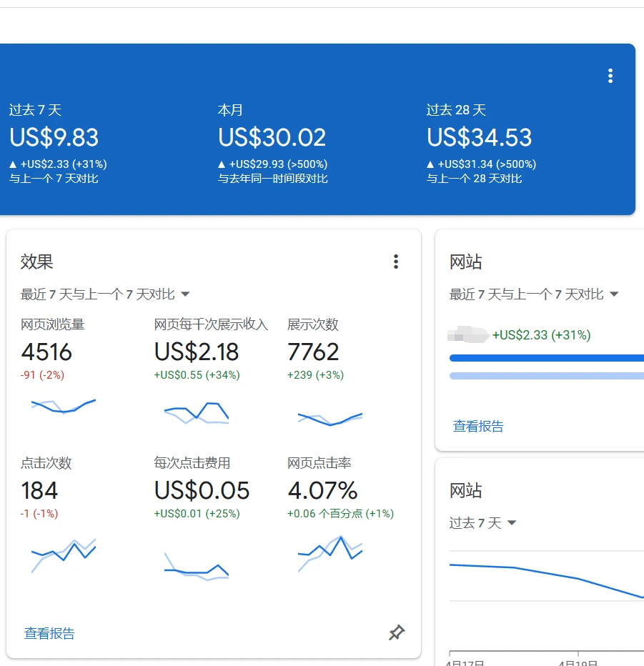The image size is (644, 666).
Task: Open the blue earnings card three-dot menu
Action: tap(610, 76)
